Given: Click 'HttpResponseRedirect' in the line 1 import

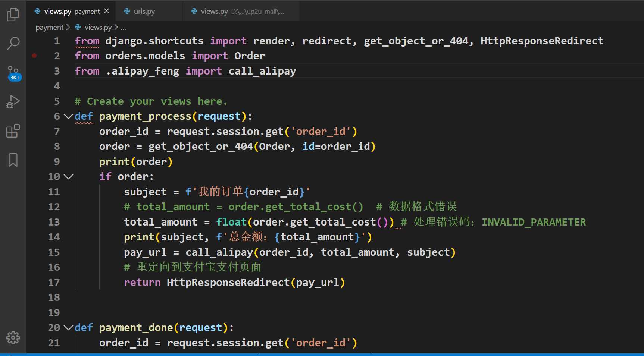Looking at the screenshot, I should (x=542, y=41).
